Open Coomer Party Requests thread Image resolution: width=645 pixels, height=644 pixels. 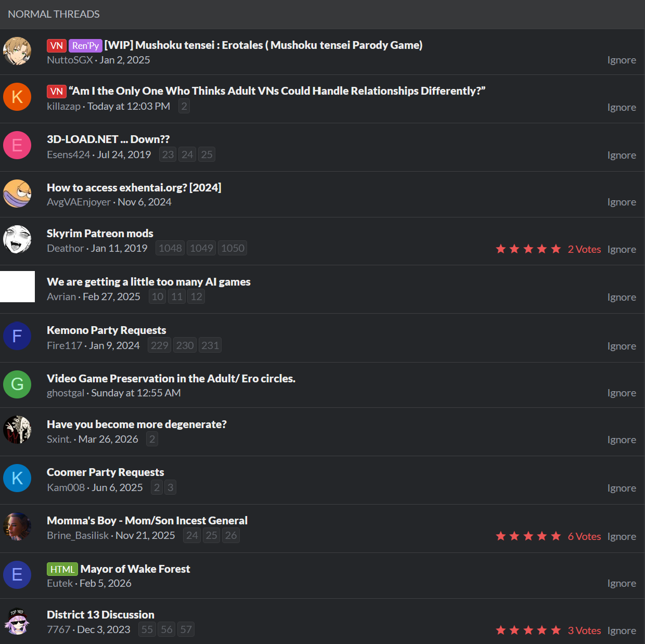pos(106,472)
